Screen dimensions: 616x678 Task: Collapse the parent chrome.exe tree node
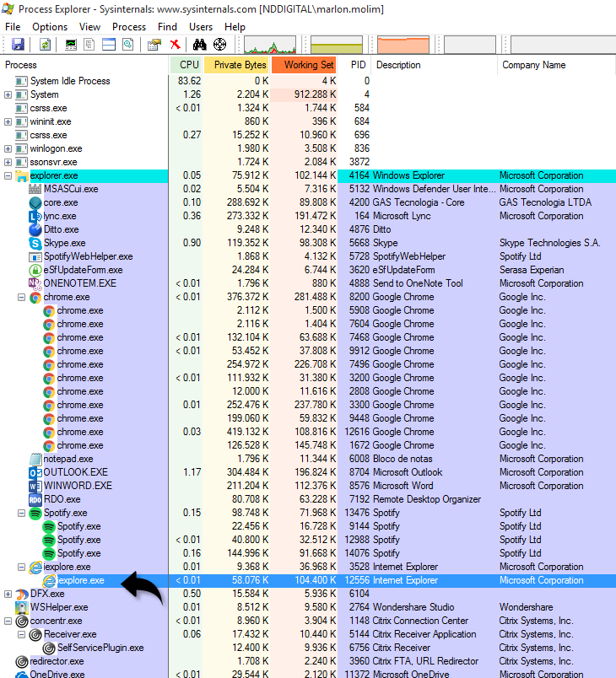tap(21, 297)
